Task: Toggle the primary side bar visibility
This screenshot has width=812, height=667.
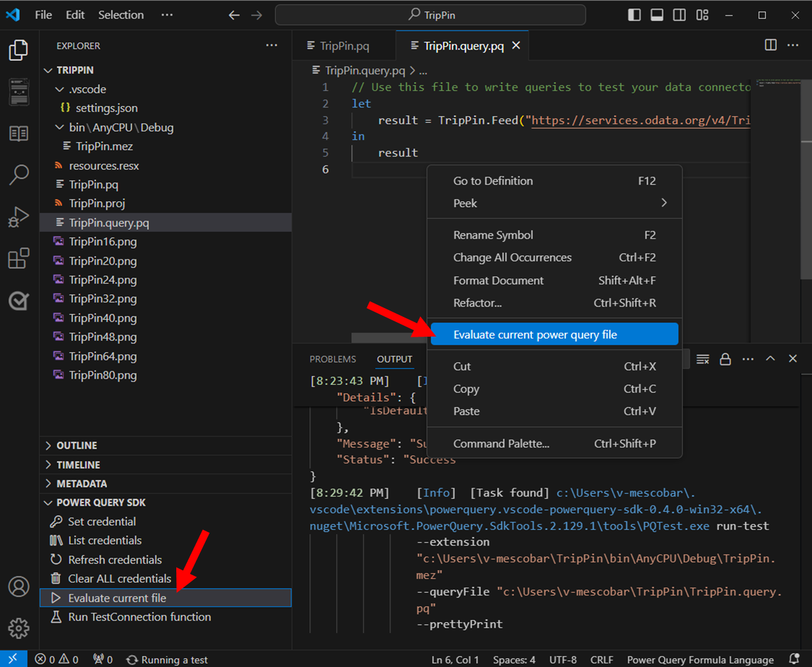Action: 634,15
